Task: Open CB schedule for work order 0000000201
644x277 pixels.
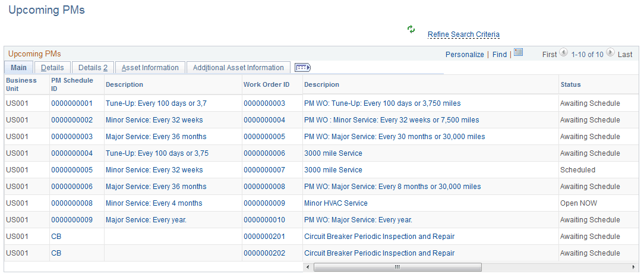Action: (56, 237)
